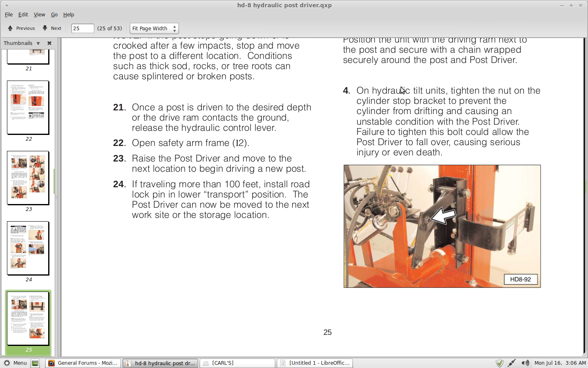
Task: Open the File menu
Action: tap(9, 14)
